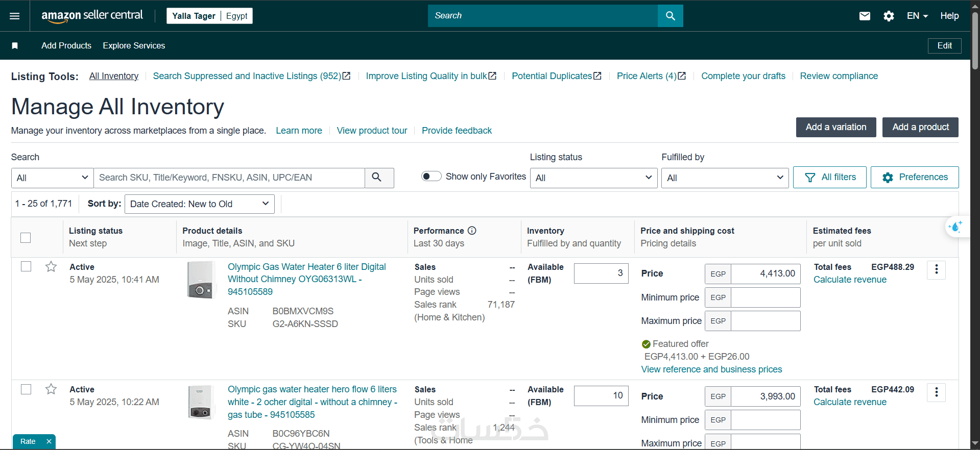980x450 pixels.
Task: Click Maximum price field for 4,413.00 listing
Action: [766, 321]
